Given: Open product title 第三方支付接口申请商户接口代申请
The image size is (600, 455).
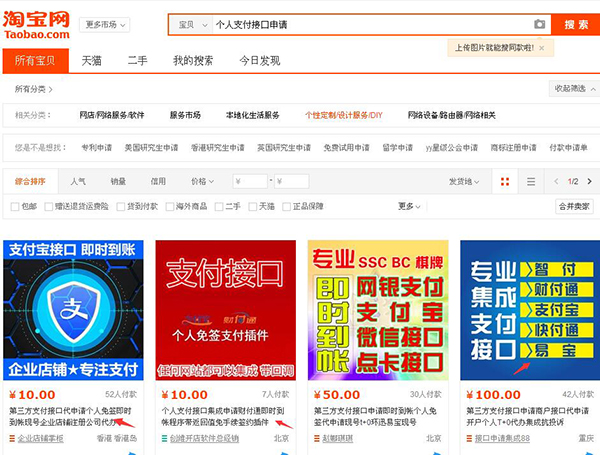Looking at the screenshot, I should [x=528, y=417].
